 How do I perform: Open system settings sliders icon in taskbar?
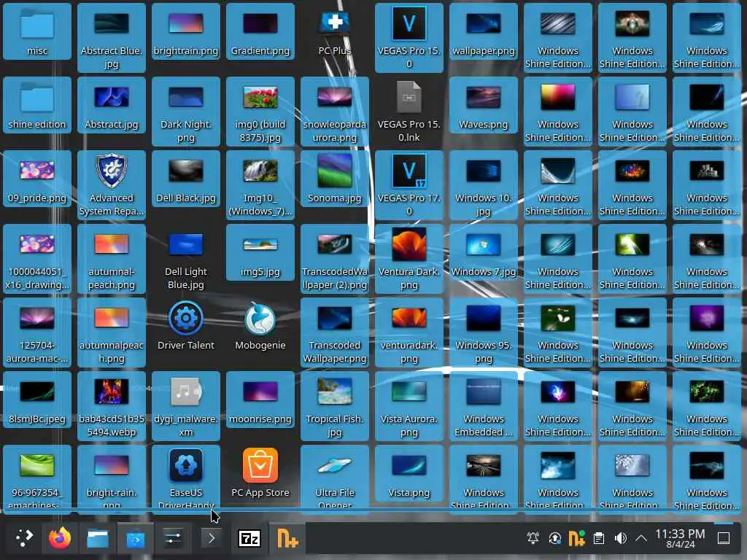[172, 539]
